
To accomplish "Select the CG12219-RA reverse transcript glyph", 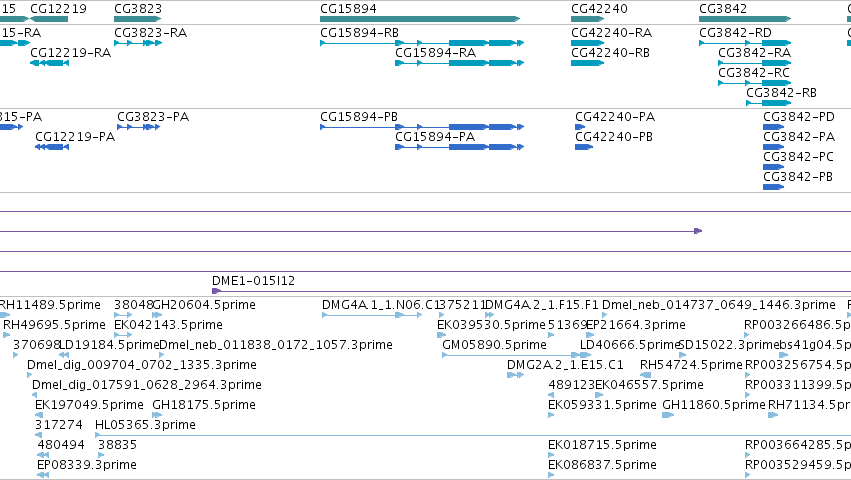I will coord(49,63).
